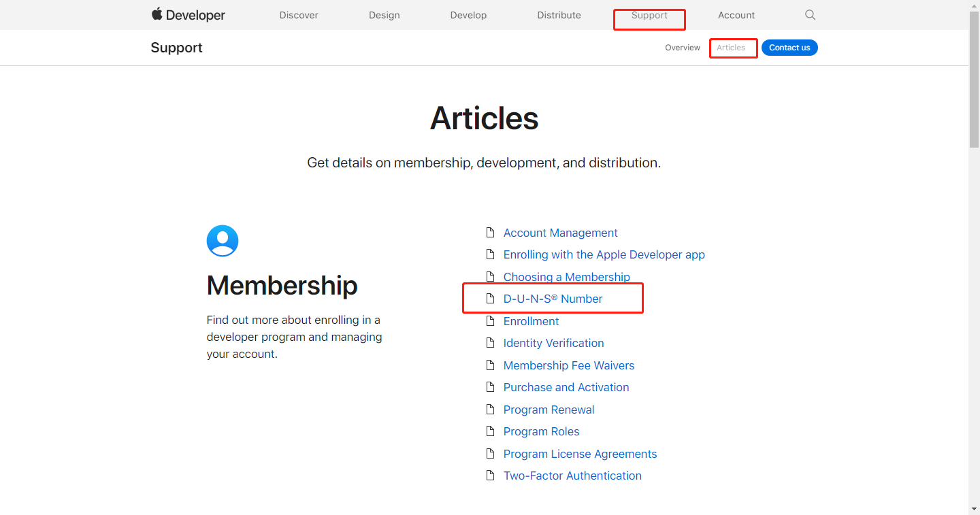Image resolution: width=980 pixels, height=515 pixels.
Task: Open the Program Roles article
Action: pos(542,431)
